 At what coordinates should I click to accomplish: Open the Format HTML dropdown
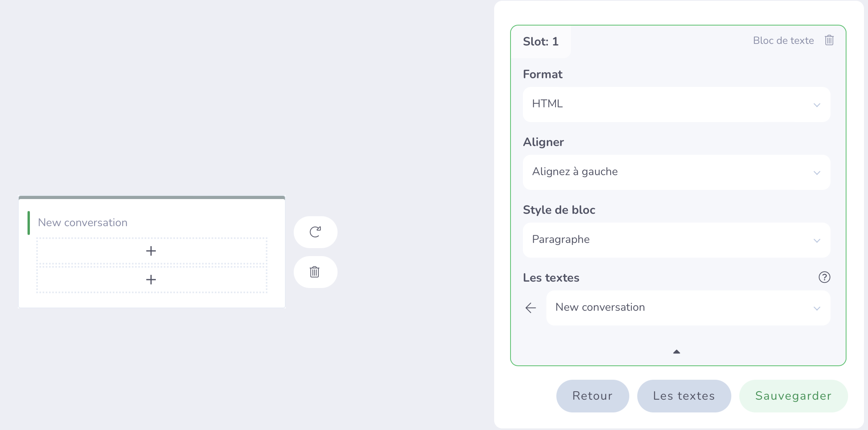pyautogui.click(x=676, y=104)
